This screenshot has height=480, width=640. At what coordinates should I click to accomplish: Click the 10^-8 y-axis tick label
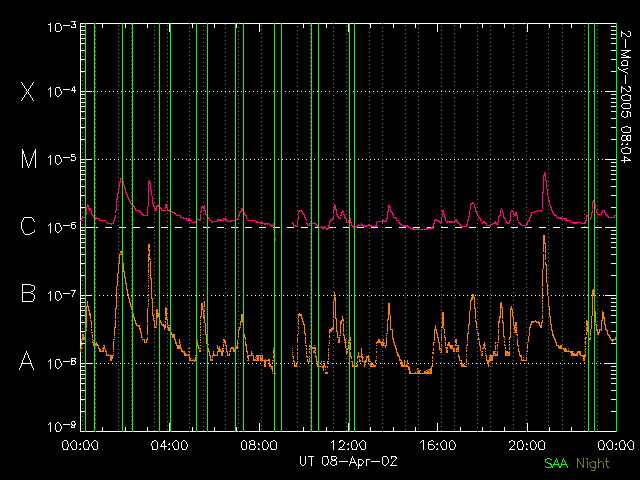62,363
